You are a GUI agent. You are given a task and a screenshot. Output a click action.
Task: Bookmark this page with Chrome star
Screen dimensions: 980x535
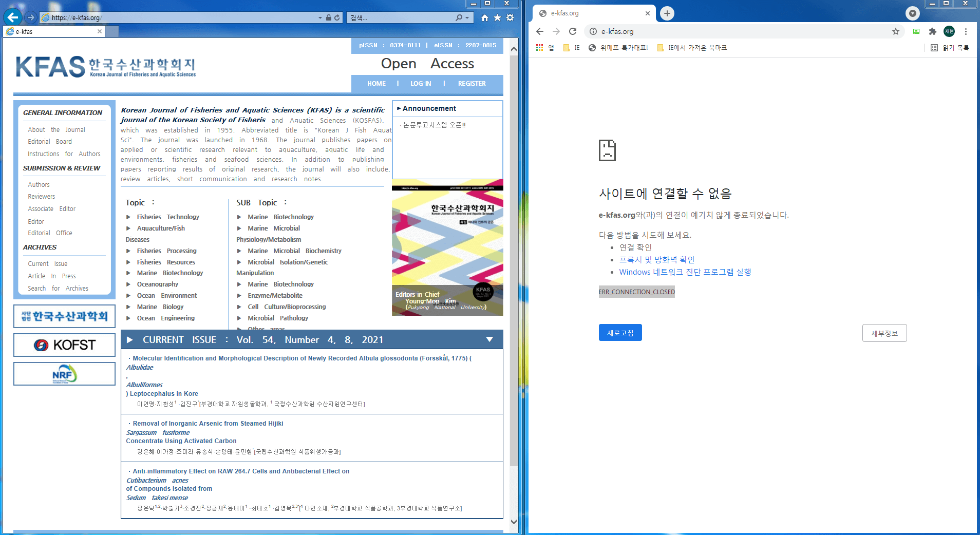pyautogui.click(x=896, y=31)
